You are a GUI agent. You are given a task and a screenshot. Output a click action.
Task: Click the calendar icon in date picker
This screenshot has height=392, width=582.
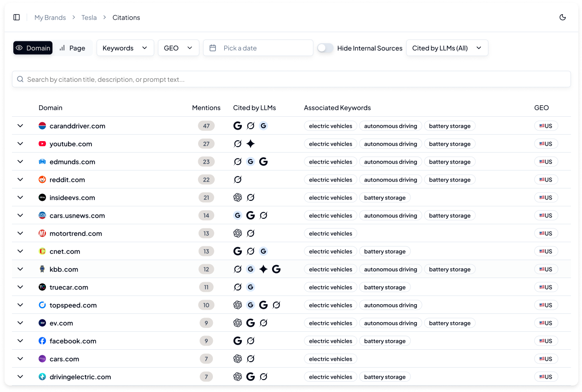[213, 48]
